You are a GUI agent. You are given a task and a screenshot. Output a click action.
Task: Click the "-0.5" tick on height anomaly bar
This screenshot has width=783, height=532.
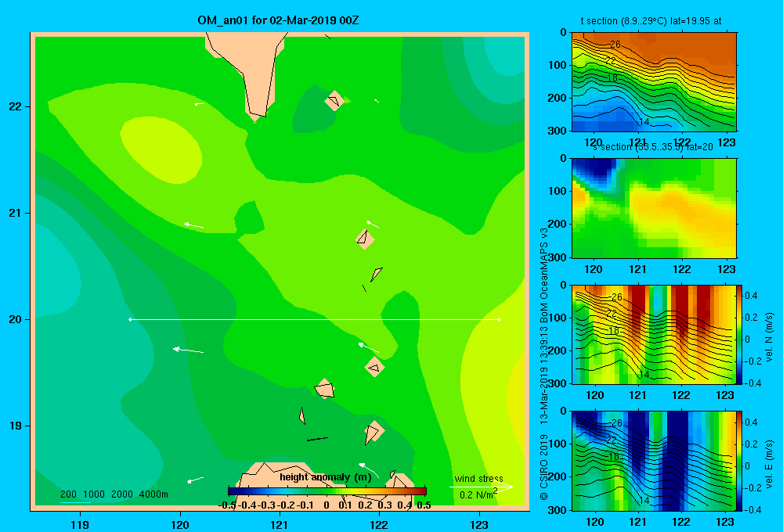(227, 505)
